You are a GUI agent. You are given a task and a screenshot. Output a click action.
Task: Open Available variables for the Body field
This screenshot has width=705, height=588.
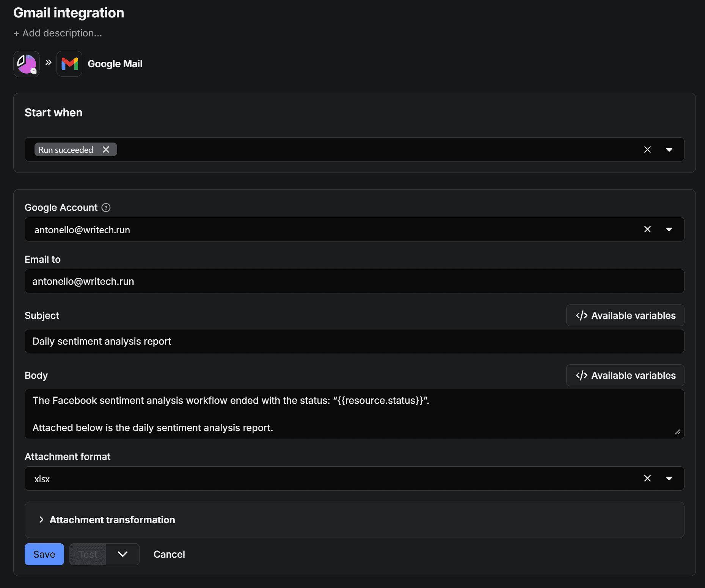625,375
